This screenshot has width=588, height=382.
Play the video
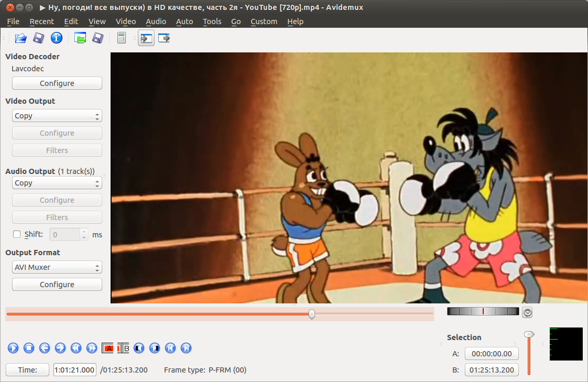(13, 348)
